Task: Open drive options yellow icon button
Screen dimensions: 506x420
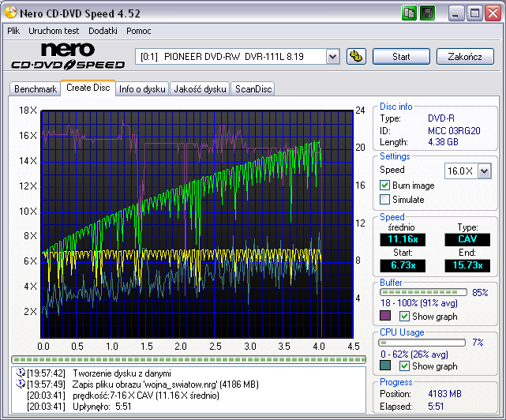Action: coord(356,57)
